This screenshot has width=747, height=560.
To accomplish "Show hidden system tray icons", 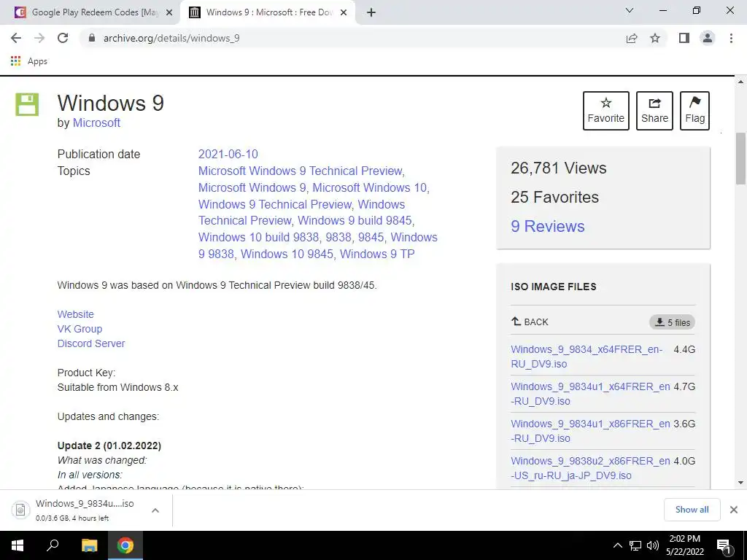I will click(x=617, y=545).
